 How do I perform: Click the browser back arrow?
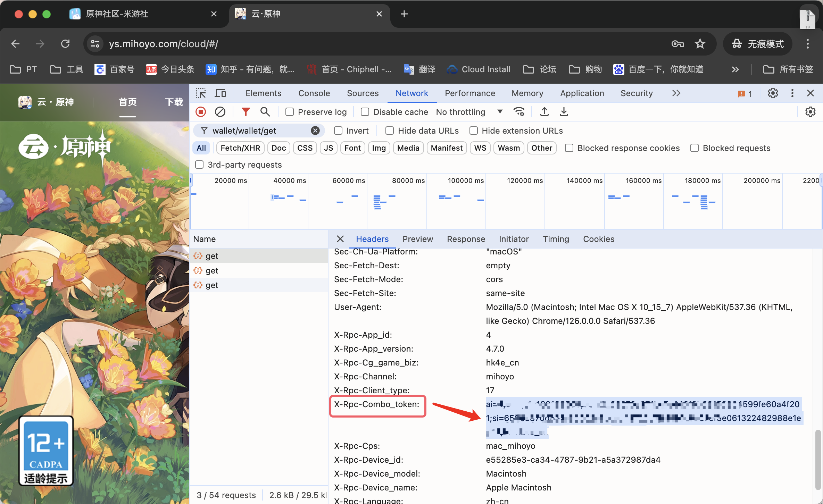pyautogui.click(x=15, y=44)
